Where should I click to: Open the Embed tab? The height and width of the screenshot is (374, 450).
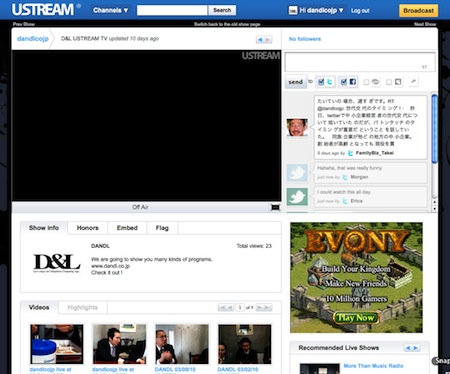(x=127, y=228)
